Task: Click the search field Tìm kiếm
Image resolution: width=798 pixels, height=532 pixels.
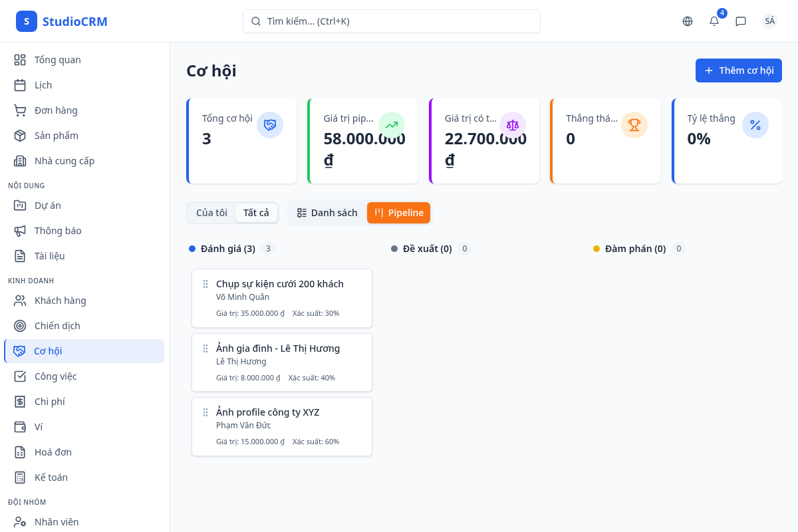Action: (x=391, y=21)
